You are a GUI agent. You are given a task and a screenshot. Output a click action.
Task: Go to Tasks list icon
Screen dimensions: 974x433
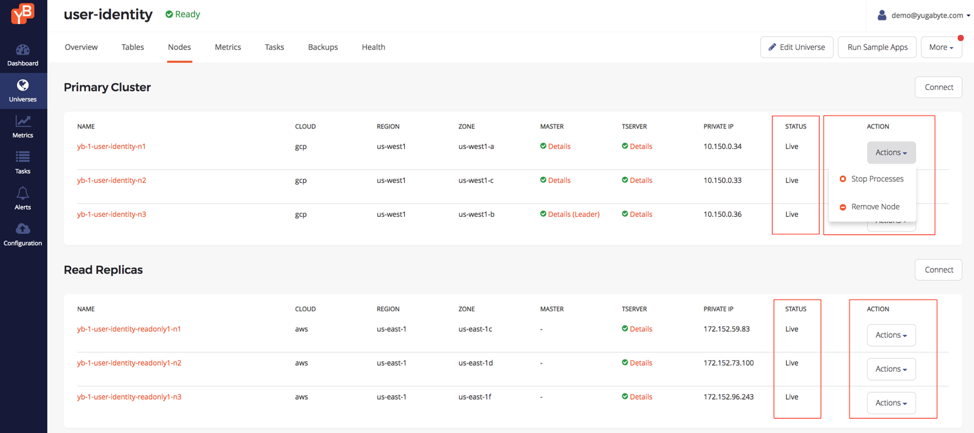point(22,158)
